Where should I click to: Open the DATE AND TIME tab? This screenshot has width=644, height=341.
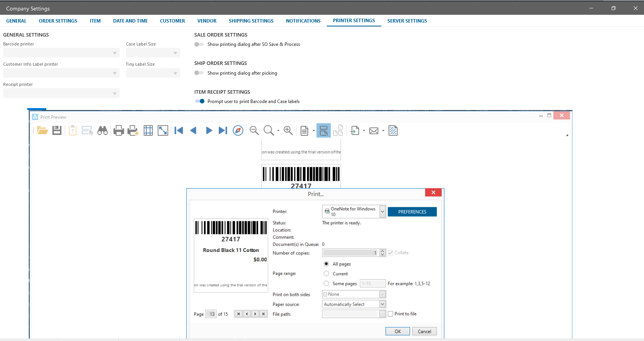click(x=130, y=21)
